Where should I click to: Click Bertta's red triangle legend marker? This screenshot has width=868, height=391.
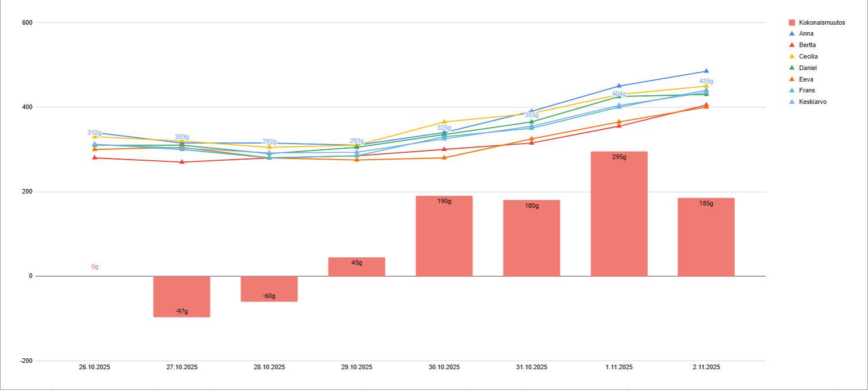point(792,45)
